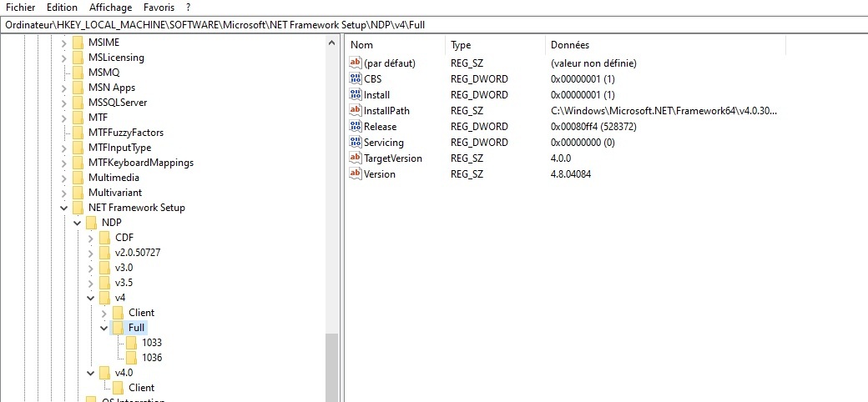Click the CDF folder icon
Image resolution: width=868 pixels, height=402 pixels.
tap(104, 238)
